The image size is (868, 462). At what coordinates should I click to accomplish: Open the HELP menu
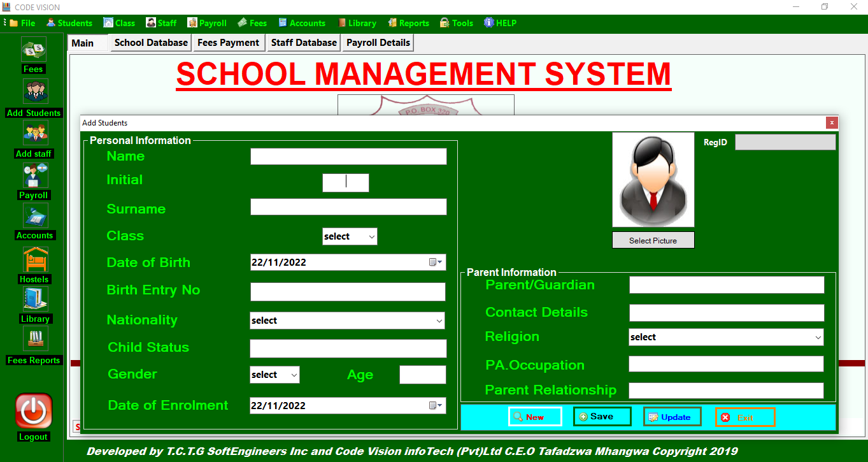[500, 23]
